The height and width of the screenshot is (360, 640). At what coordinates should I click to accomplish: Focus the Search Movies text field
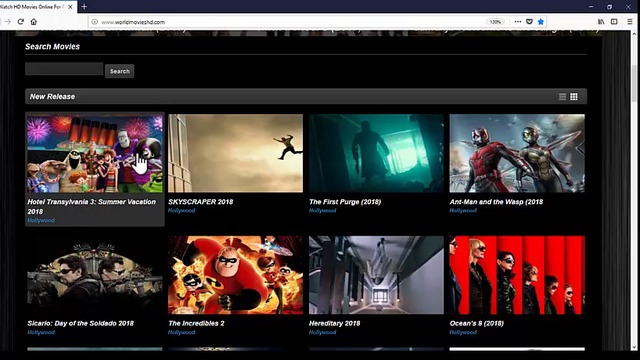tap(64, 69)
